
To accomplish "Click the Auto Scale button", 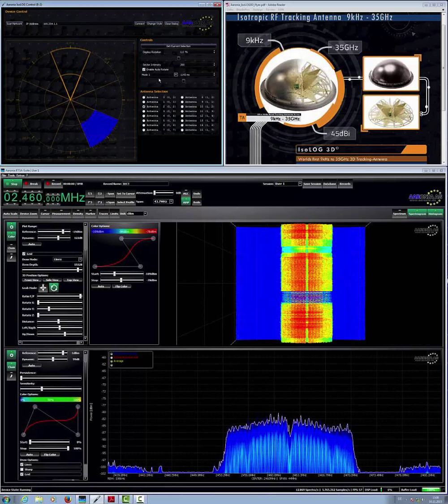I will click(10, 213).
